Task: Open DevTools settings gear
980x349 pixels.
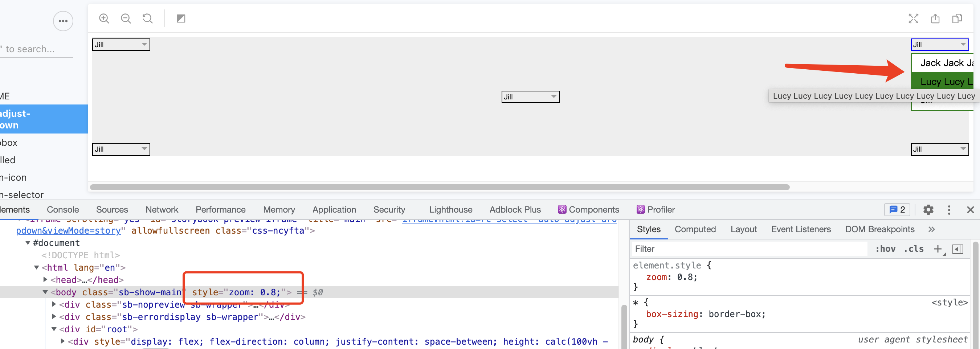Action: pos(929,209)
